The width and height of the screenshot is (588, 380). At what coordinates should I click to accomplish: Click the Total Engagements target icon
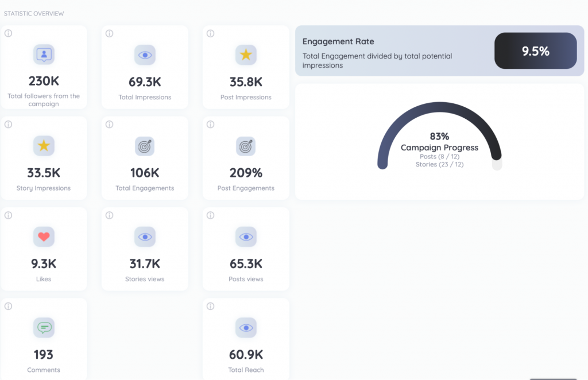point(145,146)
